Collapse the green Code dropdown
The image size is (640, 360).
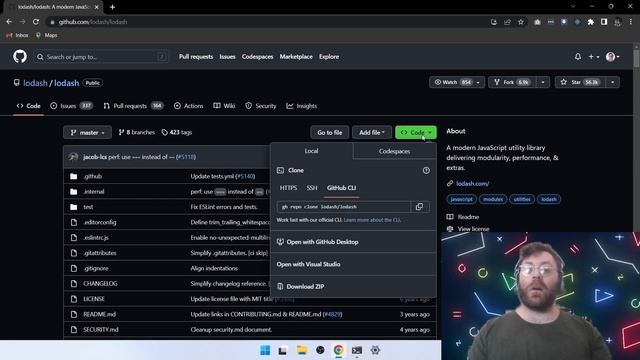416,132
